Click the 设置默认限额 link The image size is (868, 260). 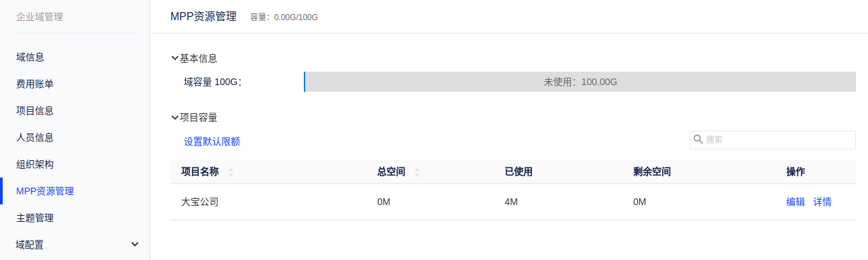click(212, 141)
